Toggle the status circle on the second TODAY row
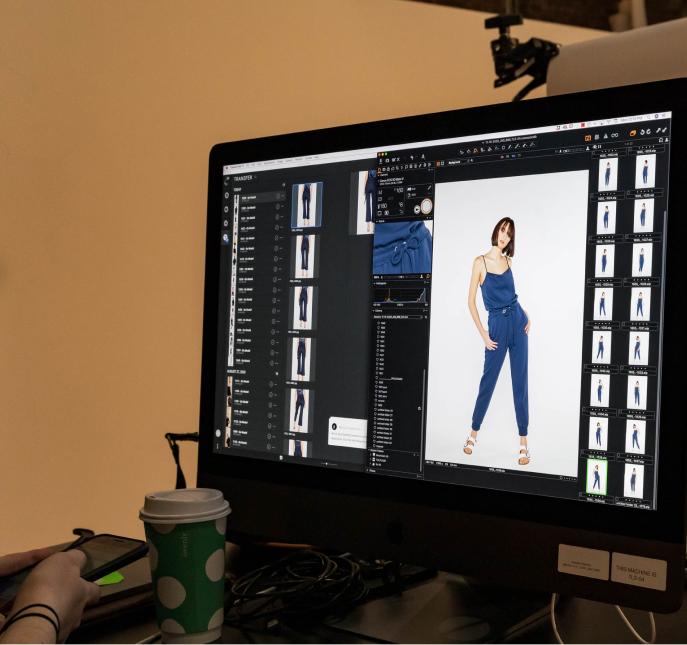The height and width of the screenshot is (645, 687). coord(276,211)
